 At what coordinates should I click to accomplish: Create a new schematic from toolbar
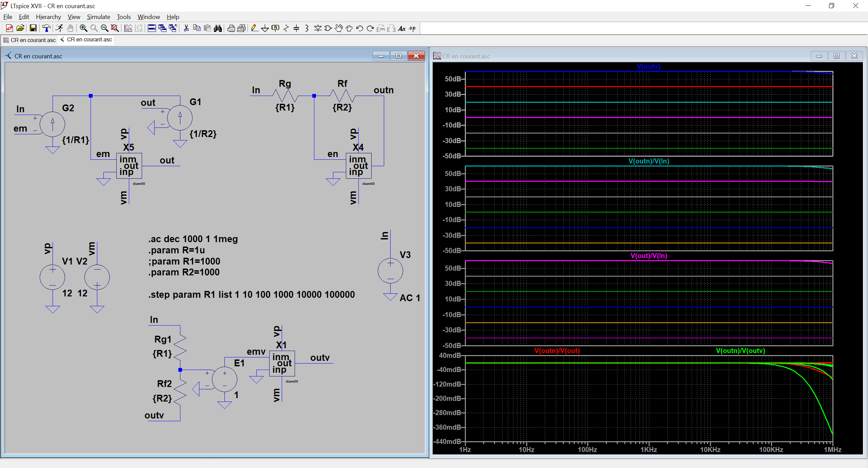pos(9,28)
